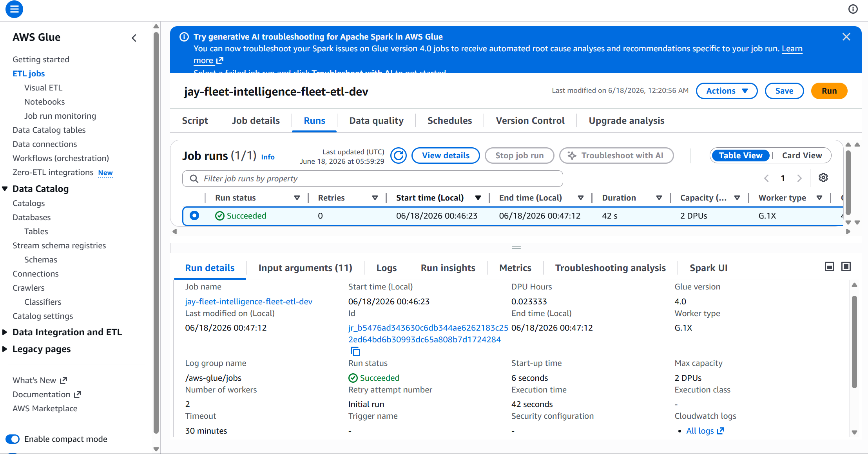Open the All logs Cloudwatch link
868x454 pixels.
click(705, 431)
